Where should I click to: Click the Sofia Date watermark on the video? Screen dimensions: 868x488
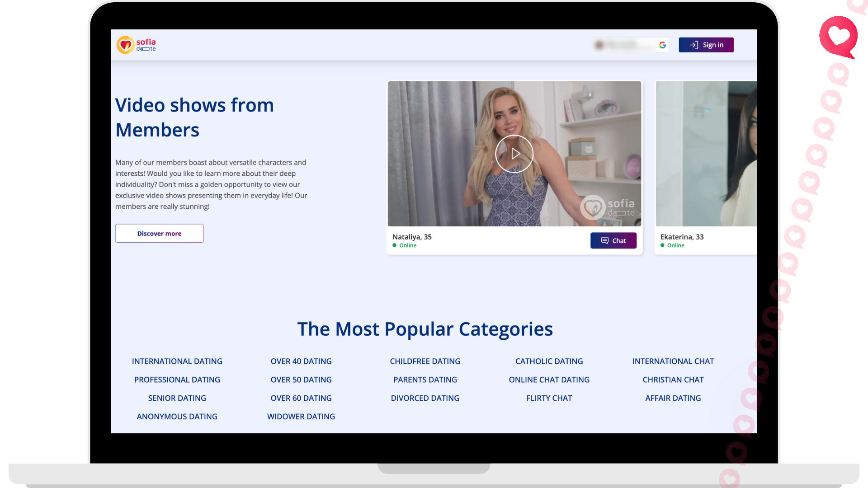[x=608, y=208]
